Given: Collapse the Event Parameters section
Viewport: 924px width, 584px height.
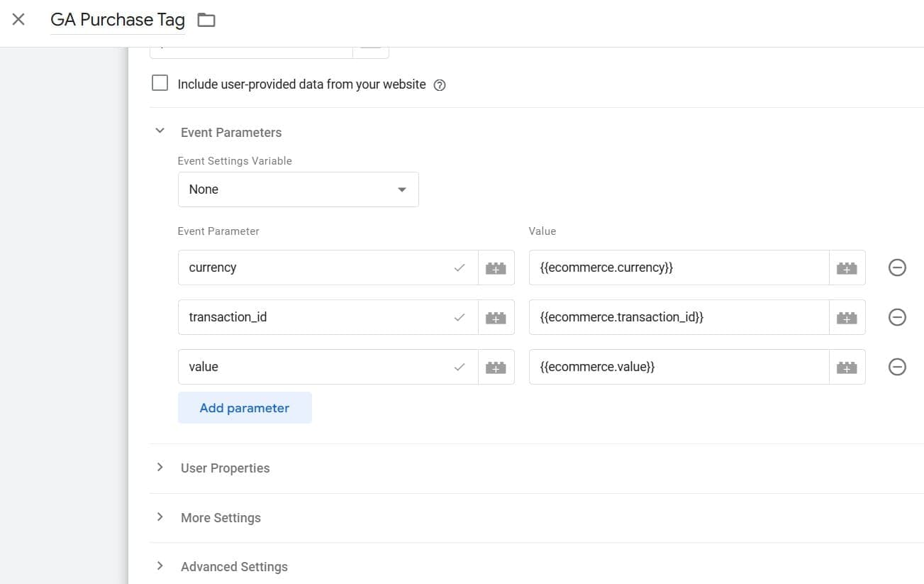Looking at the screenshot, I should pyautogui.click(x=159, y=131).
